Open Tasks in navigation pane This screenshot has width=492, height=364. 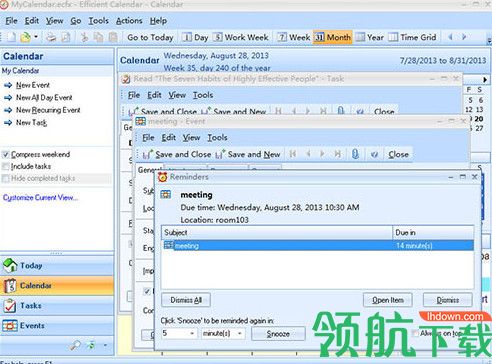point(57,306)
